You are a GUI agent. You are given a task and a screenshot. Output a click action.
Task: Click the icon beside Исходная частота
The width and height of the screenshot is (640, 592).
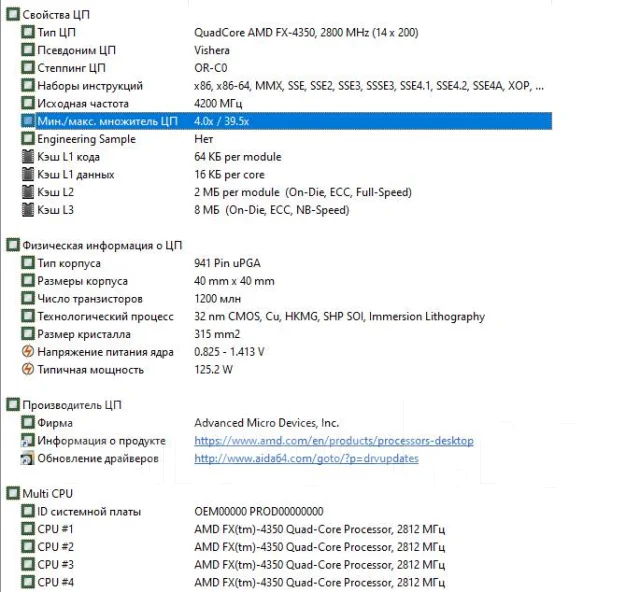click(28, 103)
